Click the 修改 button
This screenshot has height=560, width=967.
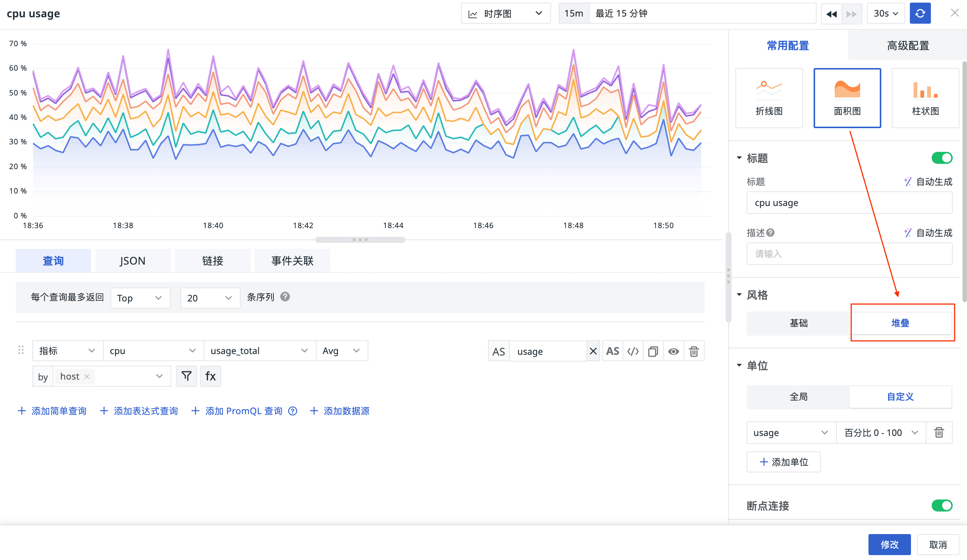[889, 544]
